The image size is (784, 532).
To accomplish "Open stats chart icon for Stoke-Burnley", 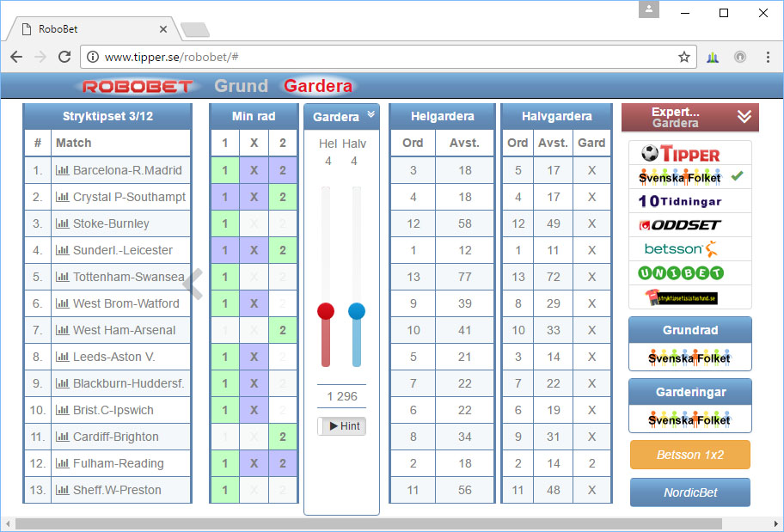I will tap(62, 223).
